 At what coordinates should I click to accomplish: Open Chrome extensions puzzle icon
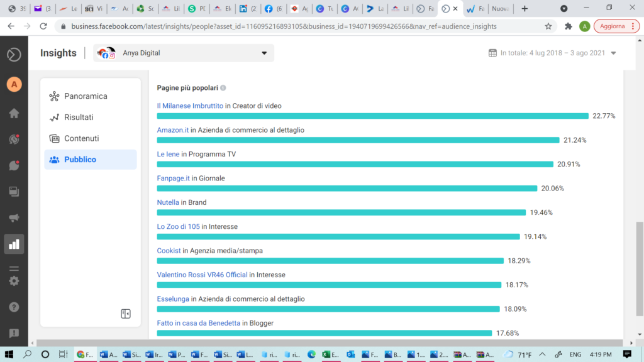click(x=569, y=26)
